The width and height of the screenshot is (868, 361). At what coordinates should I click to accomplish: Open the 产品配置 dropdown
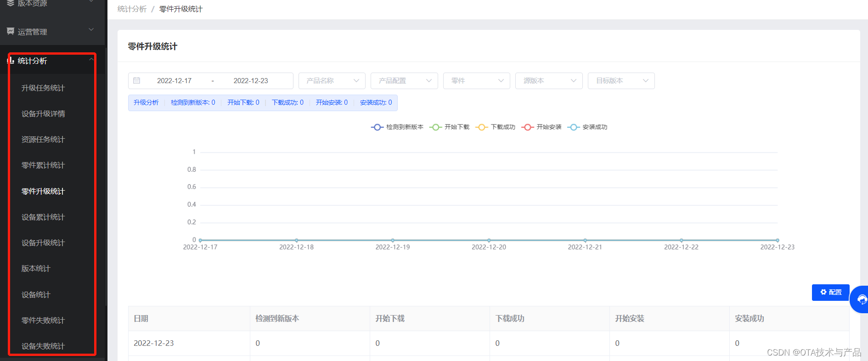[404, 81]
